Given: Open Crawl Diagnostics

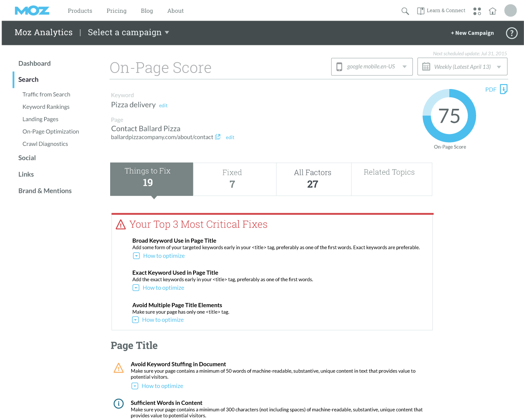Looking at the screenshot, I should point(45,144).
